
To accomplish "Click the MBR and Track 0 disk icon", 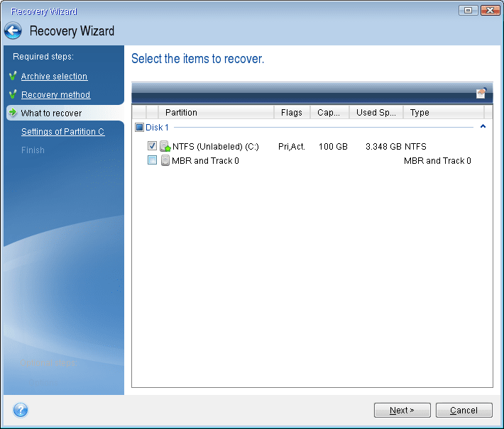I will point(165,161).
